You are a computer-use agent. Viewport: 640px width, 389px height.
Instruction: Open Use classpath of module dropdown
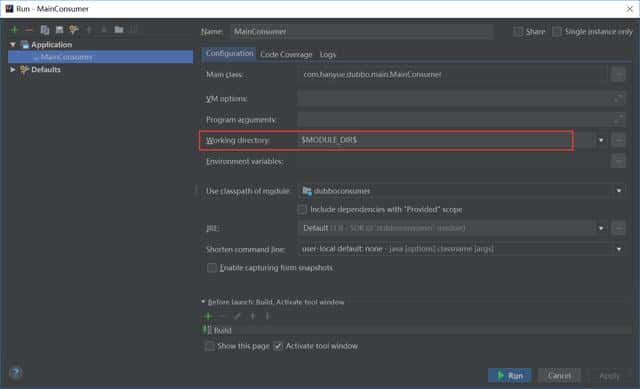pyautogui.click(x=619, y=191)
